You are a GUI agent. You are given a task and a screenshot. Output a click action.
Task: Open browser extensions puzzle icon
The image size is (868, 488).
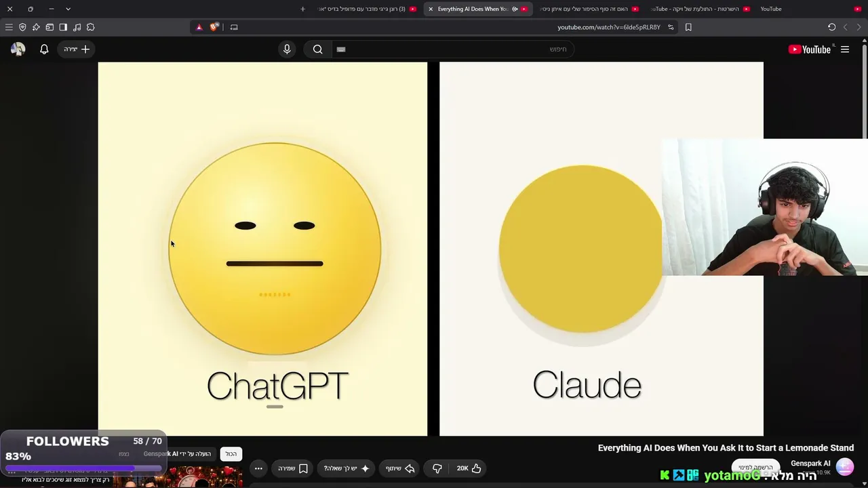(91, 27)
